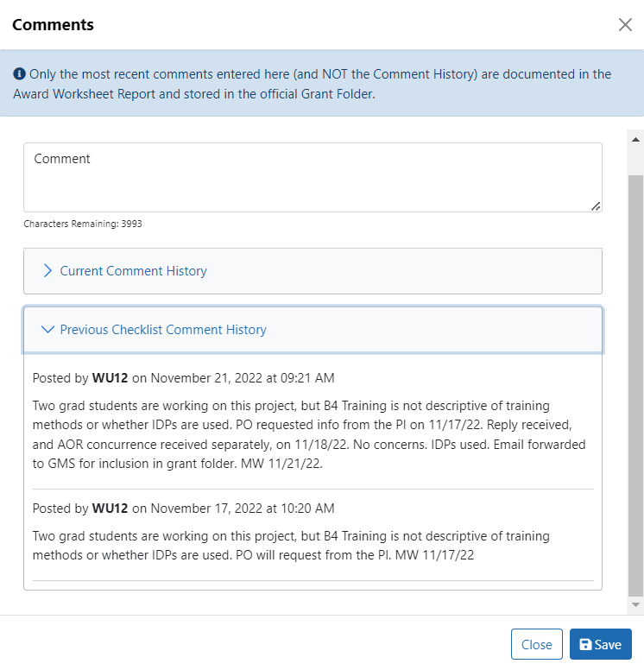The width and height of the screenshot is (644, 670).
Task: Click the 'Posted by WU12 on November 17, 2022' line
Action: (x=183, y=509)
